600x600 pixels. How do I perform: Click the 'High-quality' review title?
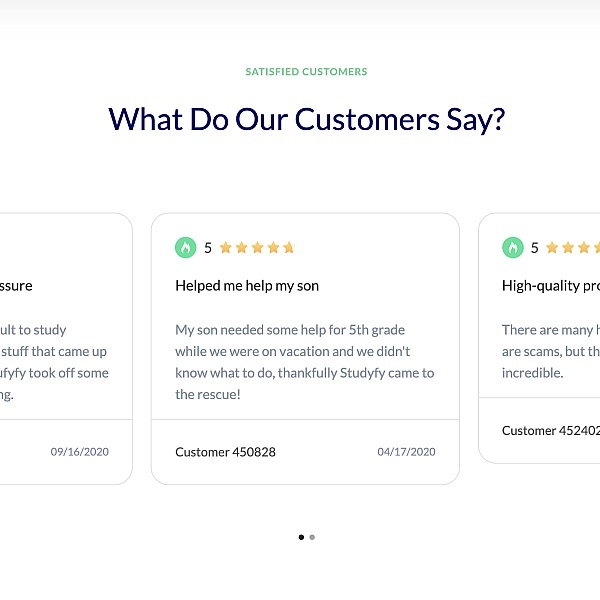point(551,286)
